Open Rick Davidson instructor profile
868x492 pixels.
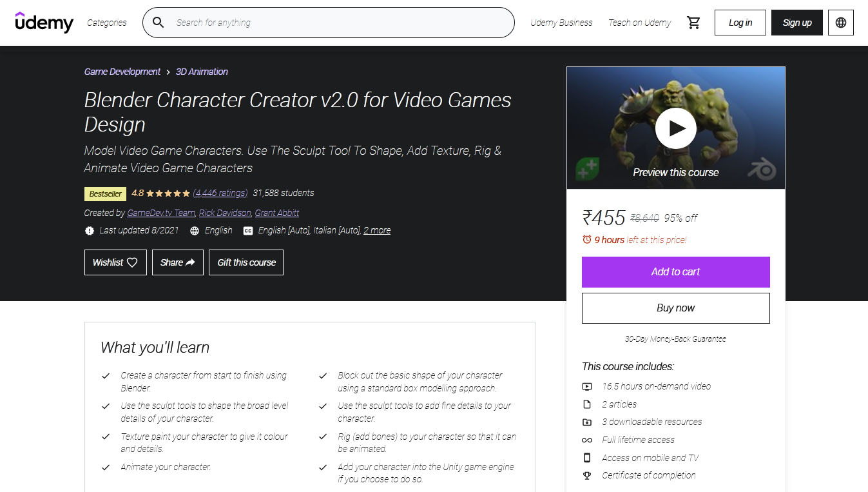[x=225, y=213]
